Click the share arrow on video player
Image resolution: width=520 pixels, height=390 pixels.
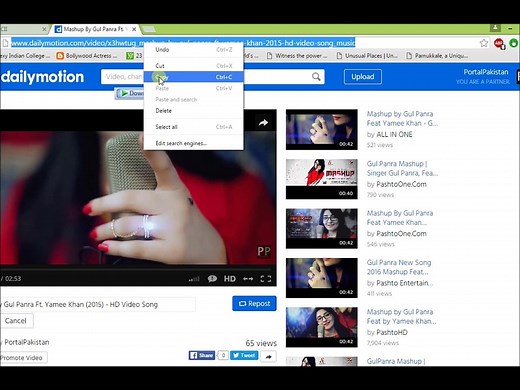click(263, 123)
